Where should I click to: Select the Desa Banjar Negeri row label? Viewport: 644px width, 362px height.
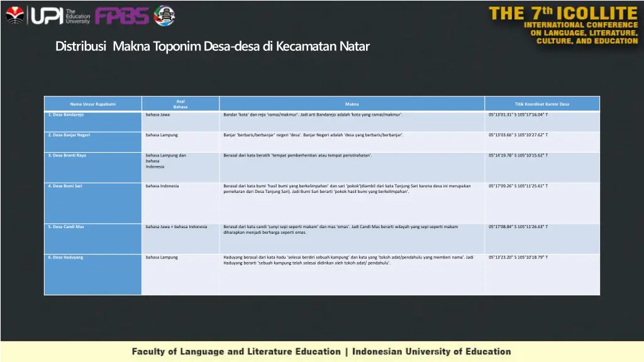[x=69, y=135]
